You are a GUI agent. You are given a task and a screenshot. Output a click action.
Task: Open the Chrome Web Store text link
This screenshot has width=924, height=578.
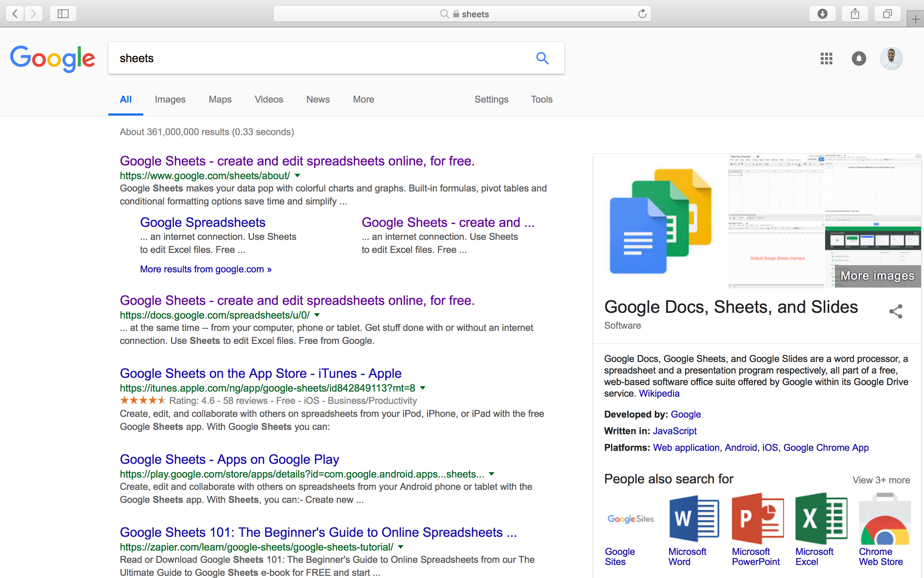881,557
